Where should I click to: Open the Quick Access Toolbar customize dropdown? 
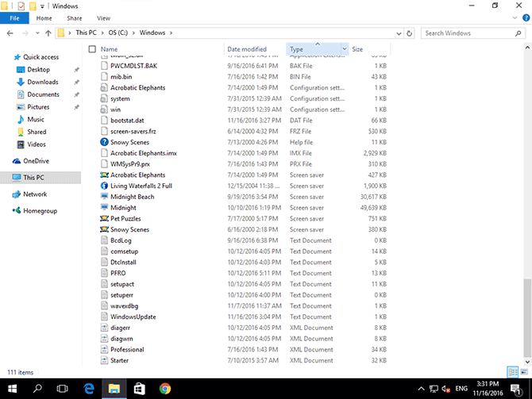tap(42, 6)
